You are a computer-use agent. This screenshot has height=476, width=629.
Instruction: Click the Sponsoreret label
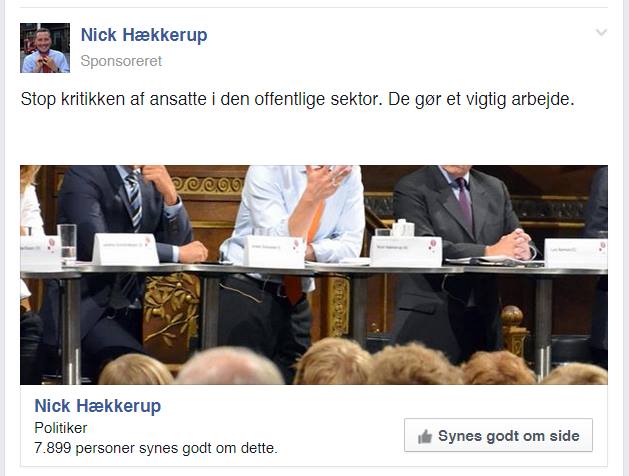point(121,61)
